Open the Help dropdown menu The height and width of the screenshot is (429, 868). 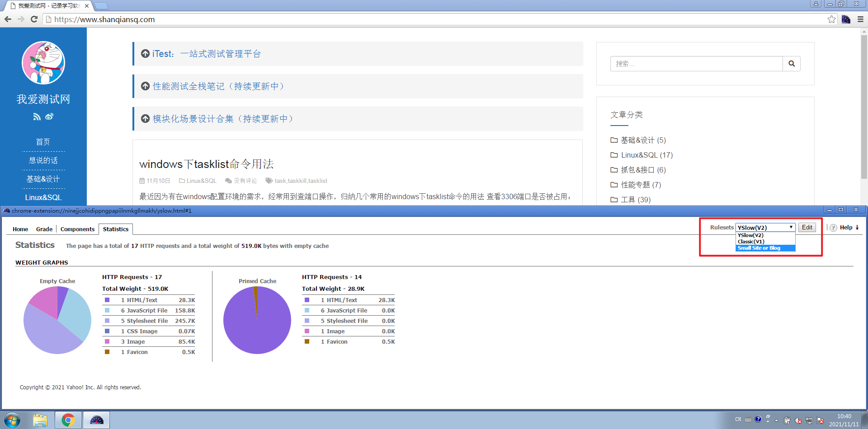point(849,228)
